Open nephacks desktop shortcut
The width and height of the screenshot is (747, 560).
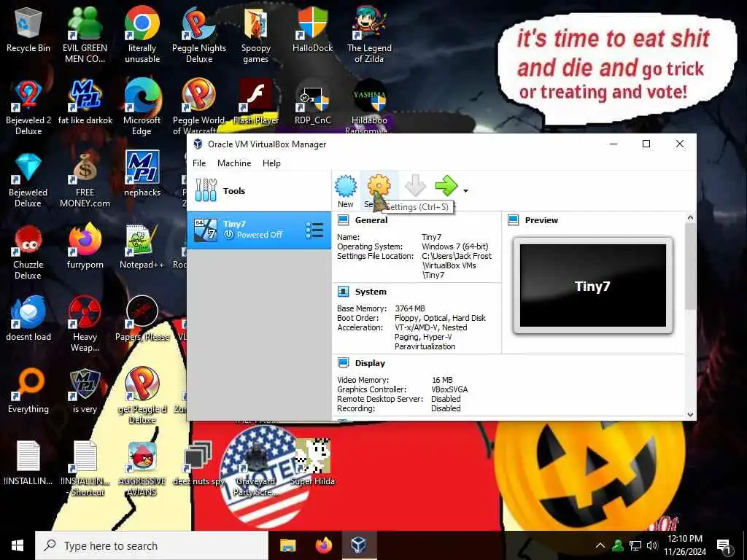point(142,174)
